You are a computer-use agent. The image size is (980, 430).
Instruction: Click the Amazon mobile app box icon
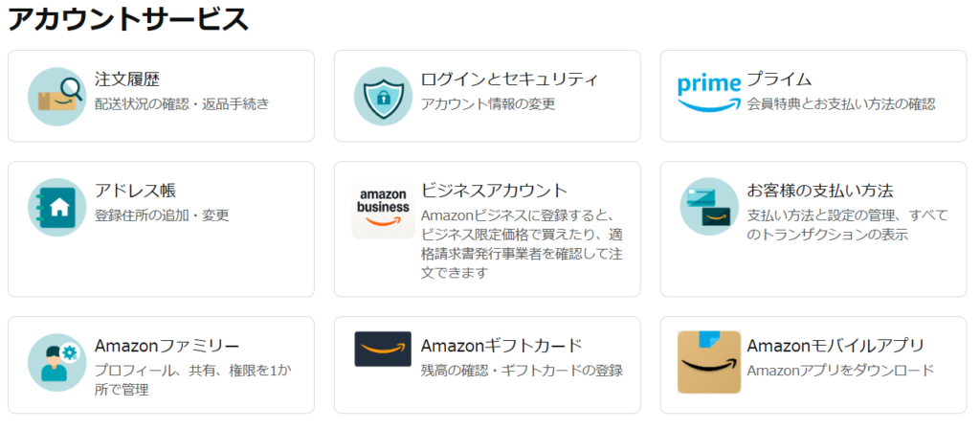(x=709, y=363)
